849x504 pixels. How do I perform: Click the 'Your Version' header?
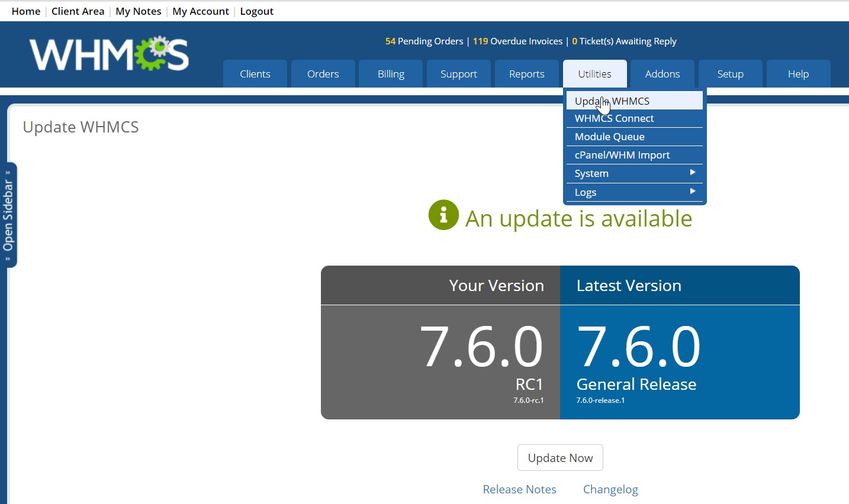496,286
